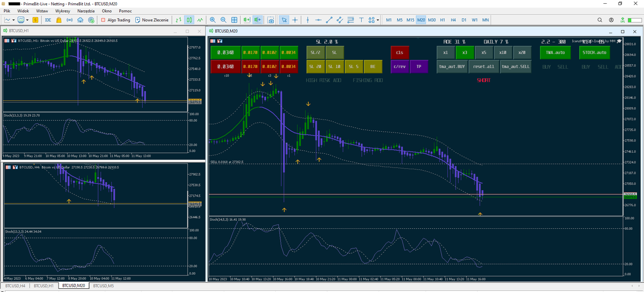Open the Wykresy menu
644x292 pixels.
click(x=63, y=11)
